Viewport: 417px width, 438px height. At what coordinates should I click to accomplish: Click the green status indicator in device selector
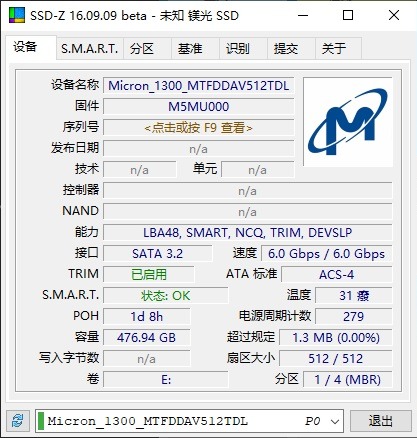click(x=41, y=421)
